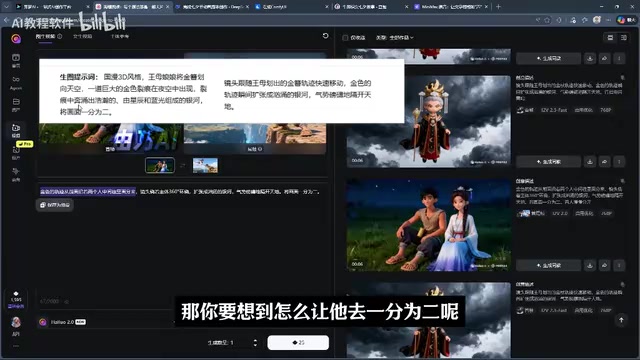Select the end frame thumbnail of landscape
The image size is (640, 360).
click(x=205, y=165)
